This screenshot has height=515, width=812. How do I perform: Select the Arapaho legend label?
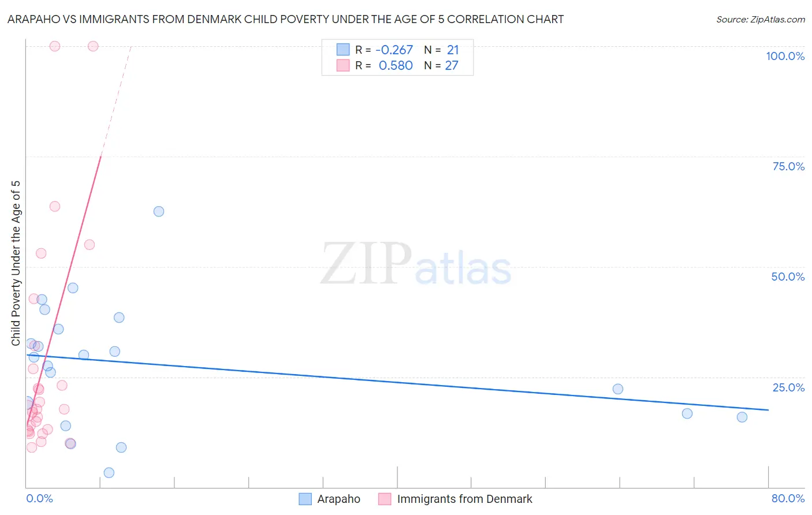[x=338, y=499]
